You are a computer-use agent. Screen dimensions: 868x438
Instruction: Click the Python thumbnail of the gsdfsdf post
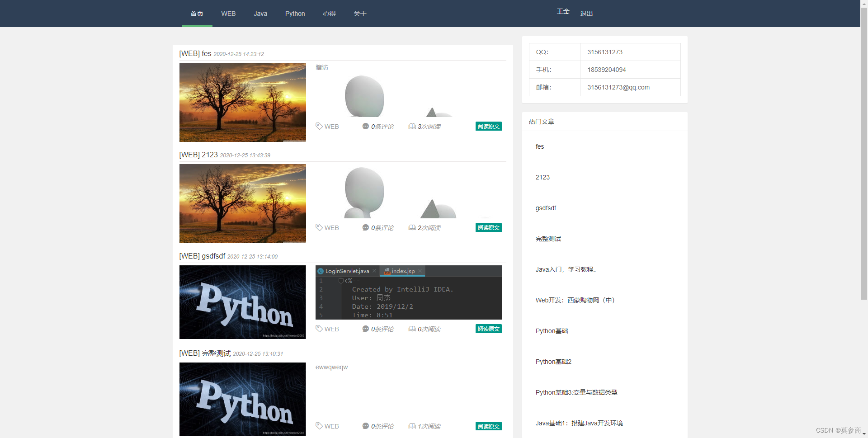[243, 302]
